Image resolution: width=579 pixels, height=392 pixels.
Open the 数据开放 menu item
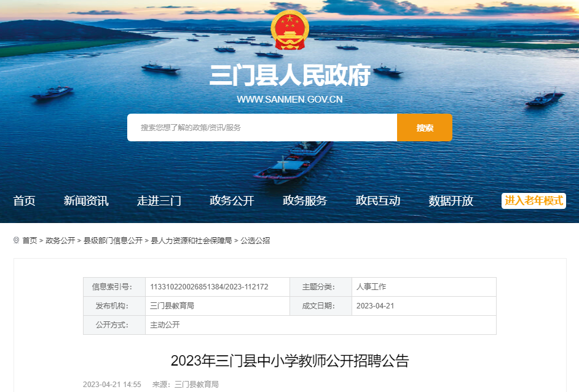tap(451, 201)
